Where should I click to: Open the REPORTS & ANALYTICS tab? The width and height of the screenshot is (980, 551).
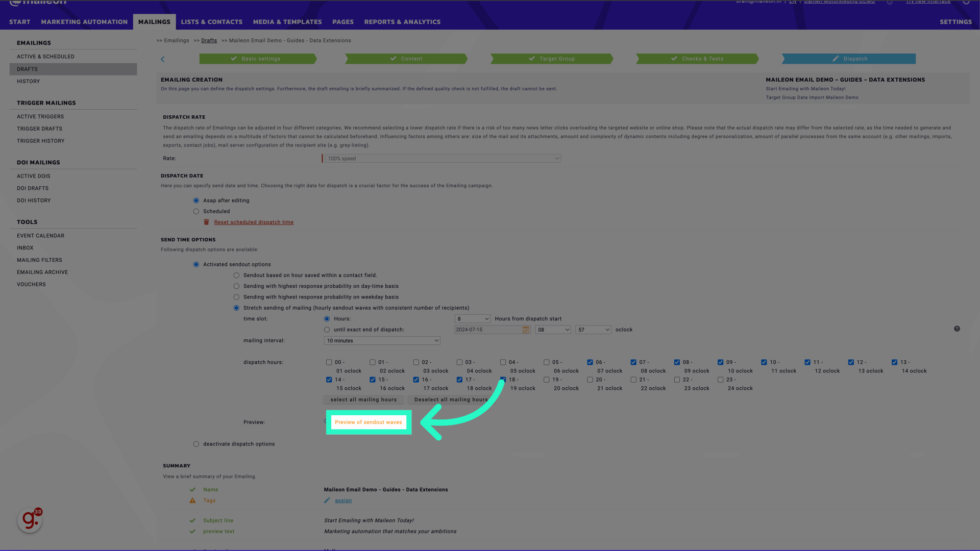point(402,22)
